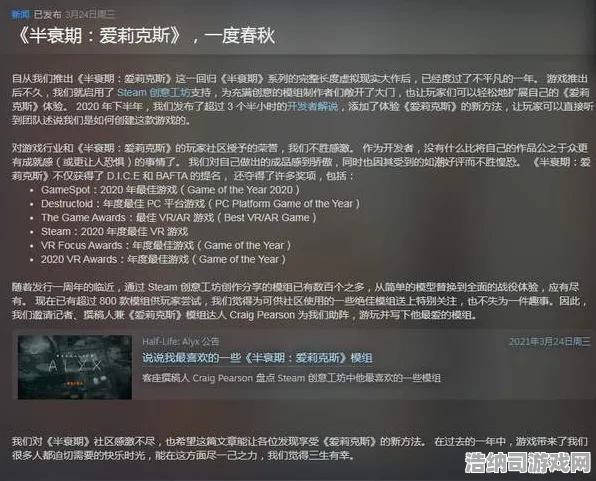This screenshot has width=596, height=481.
Task: Select the 2020 VR Awards bullet line
Action: (x=163, y=259)
